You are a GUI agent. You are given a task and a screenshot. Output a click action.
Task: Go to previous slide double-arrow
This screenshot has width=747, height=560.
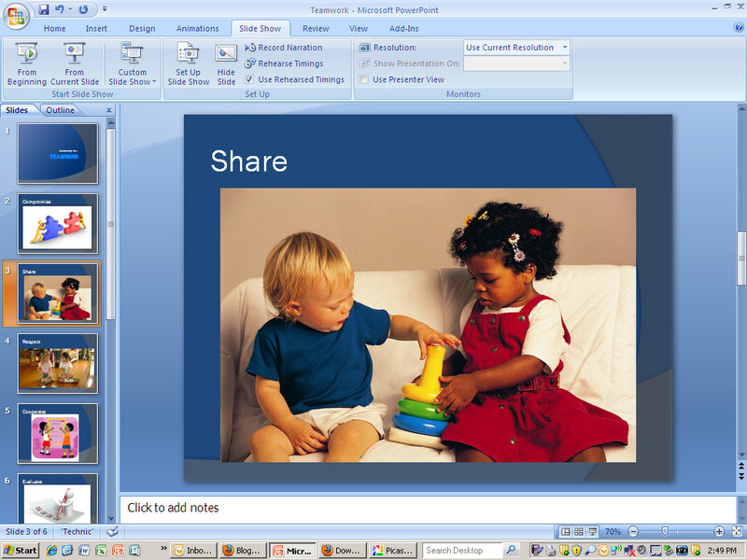pyautogui.click(x=741, y=466)
